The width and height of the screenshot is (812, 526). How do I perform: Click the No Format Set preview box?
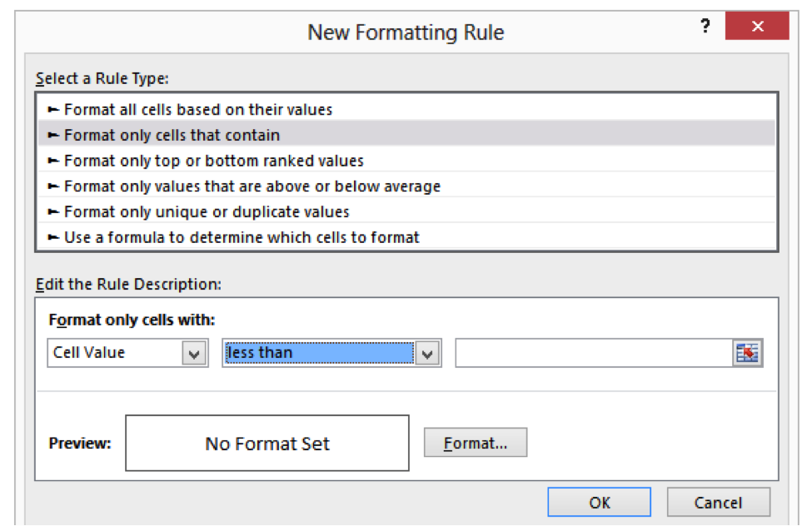pyautogui.click(x=267, y=442)
